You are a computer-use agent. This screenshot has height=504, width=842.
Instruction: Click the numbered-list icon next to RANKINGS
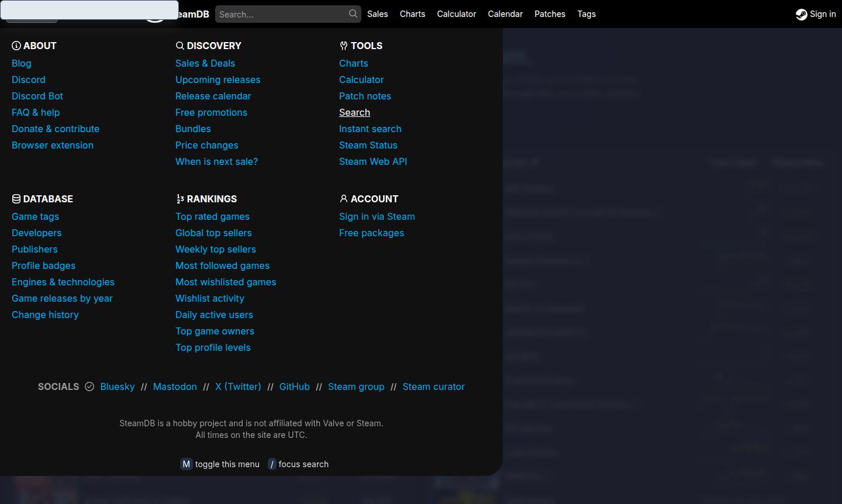pyautogui.click(x=180, y=198)
